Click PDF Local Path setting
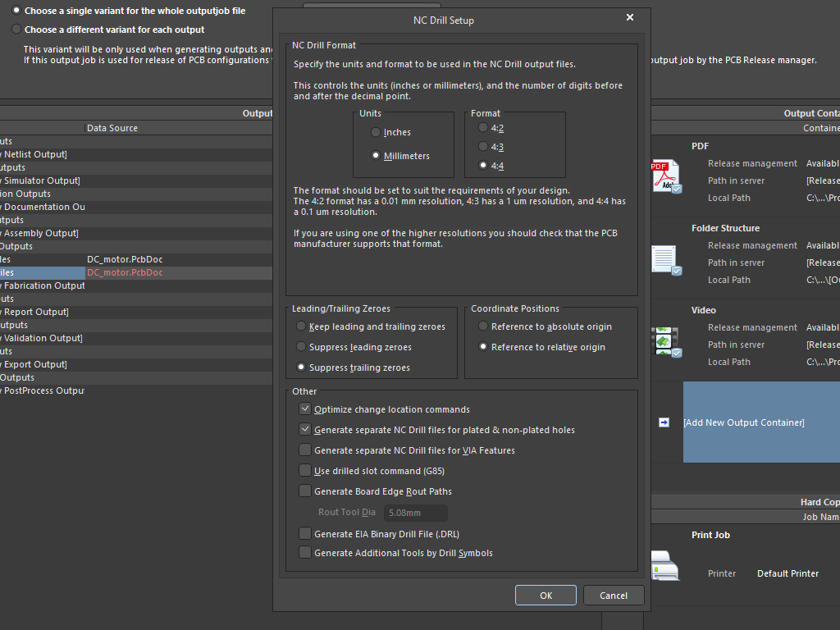840x630 pixels. (x=729, y=198)
